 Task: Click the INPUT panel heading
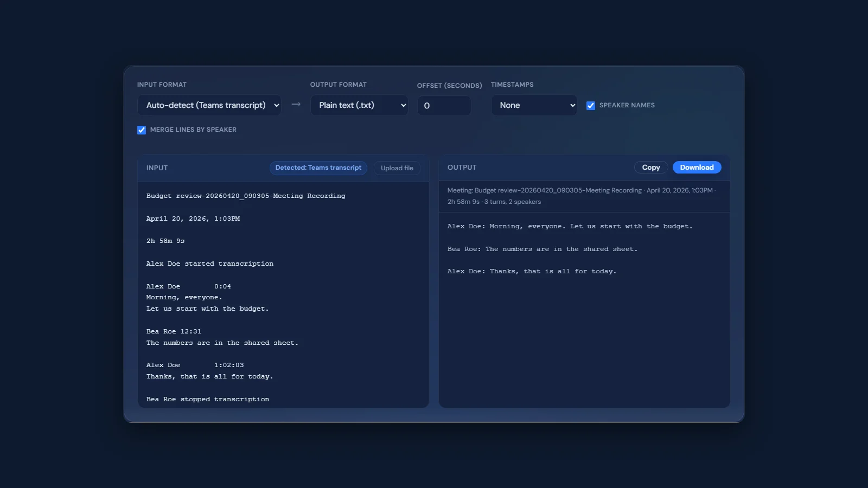click(157, 168)
